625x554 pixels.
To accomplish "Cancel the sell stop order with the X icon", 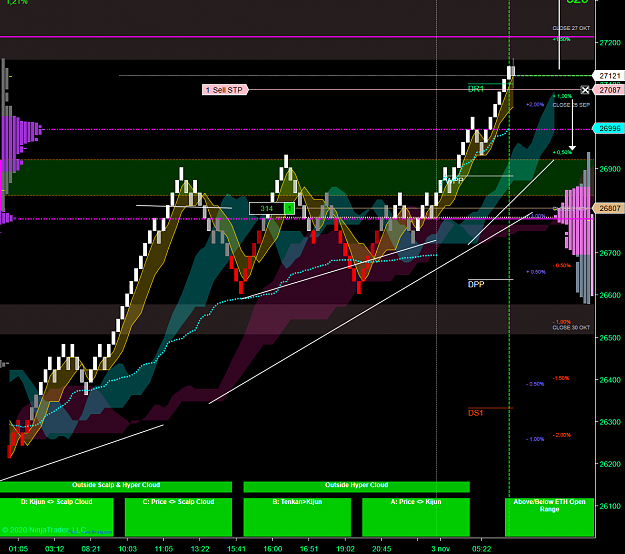I will click(x=585, y=90).
